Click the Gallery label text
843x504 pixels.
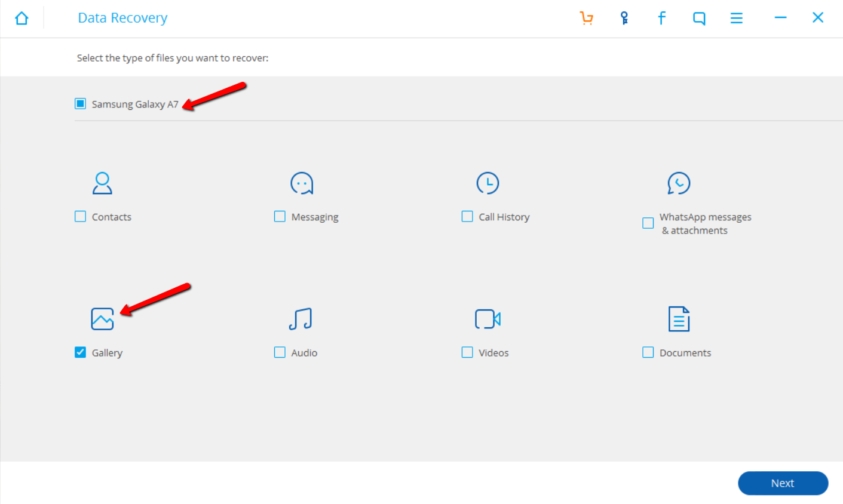tap(107, 353)
